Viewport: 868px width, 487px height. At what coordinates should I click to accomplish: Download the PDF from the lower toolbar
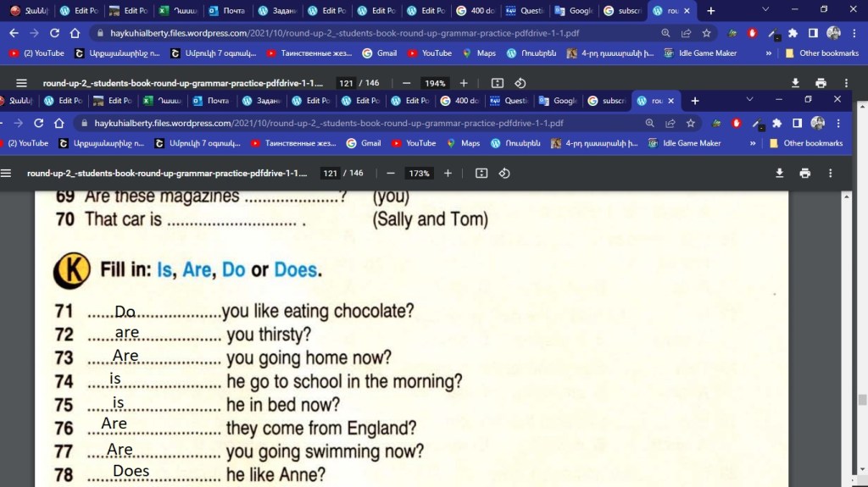coord(780,173)
